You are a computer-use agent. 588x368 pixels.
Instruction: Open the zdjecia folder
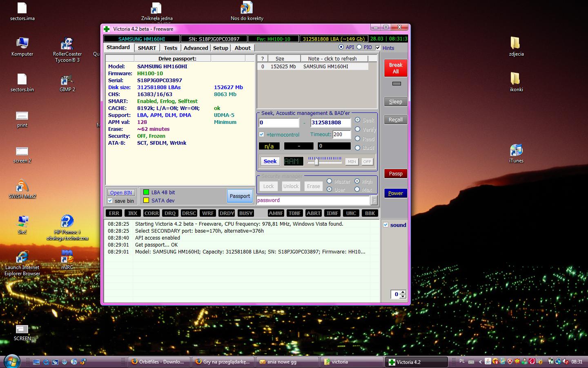(516, 47)
